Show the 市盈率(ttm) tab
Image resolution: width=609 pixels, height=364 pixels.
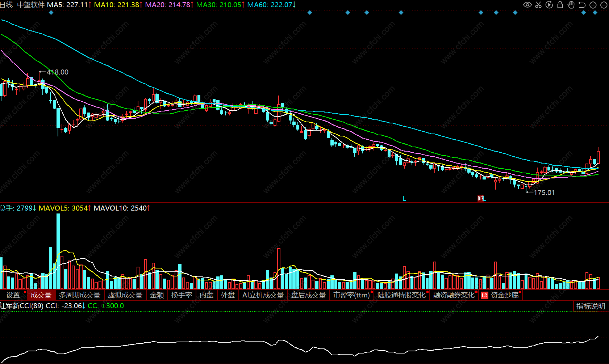(x=351, y=295)
